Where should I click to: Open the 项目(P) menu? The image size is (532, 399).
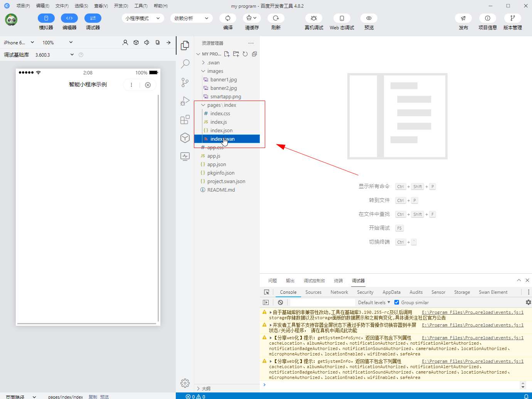[23, 6]
